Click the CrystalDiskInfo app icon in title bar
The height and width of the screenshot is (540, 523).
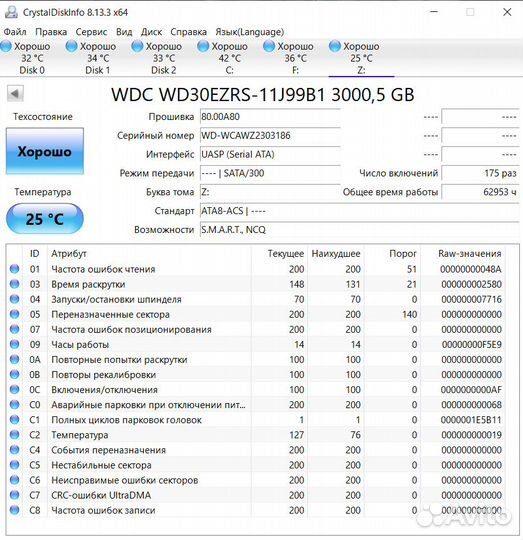click(11, 12)
